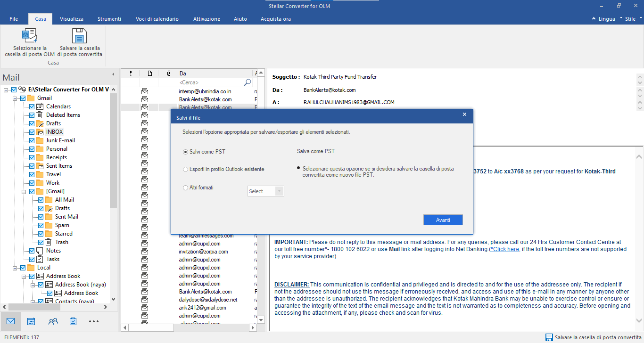Select Esporti in profilo Outlook esistente option
The width and height of the screenshot is (644, 343).
click(x=185, y=169)
